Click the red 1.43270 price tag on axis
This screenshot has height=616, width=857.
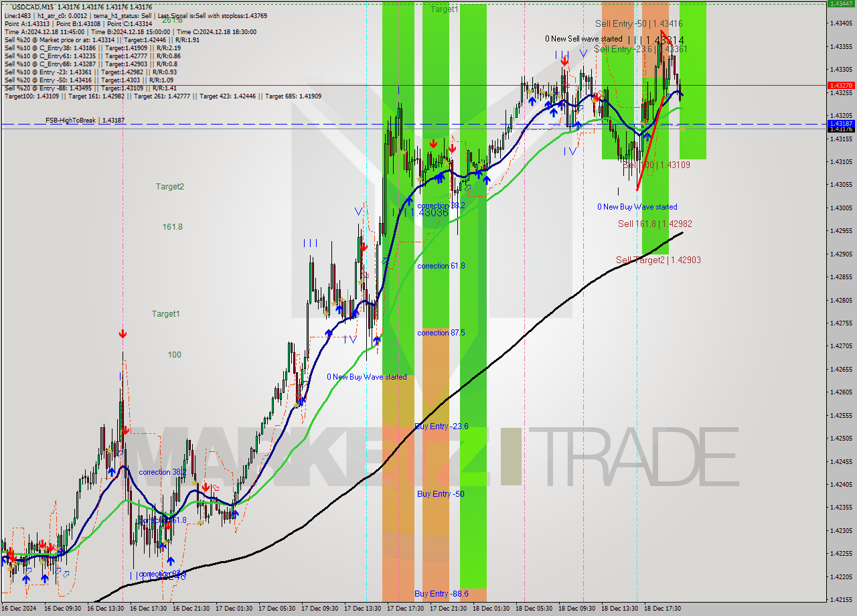point(840,85)
